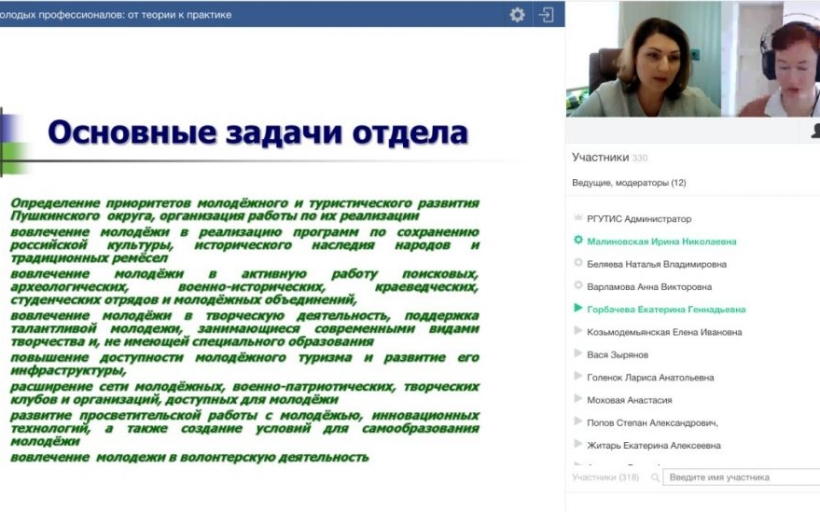Select participant Козьмодемьянская Елена Ивановна
Screen dimensions: 820x512
tap(665, 332)
